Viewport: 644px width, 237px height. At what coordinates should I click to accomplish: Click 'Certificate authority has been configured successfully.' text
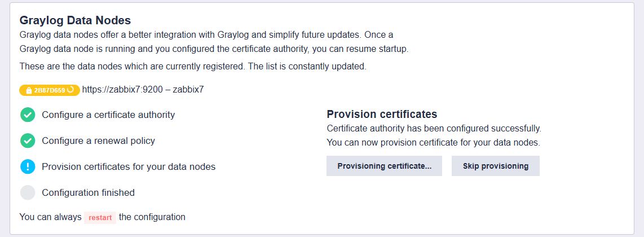pyautogui.click(x=434, y=129)
